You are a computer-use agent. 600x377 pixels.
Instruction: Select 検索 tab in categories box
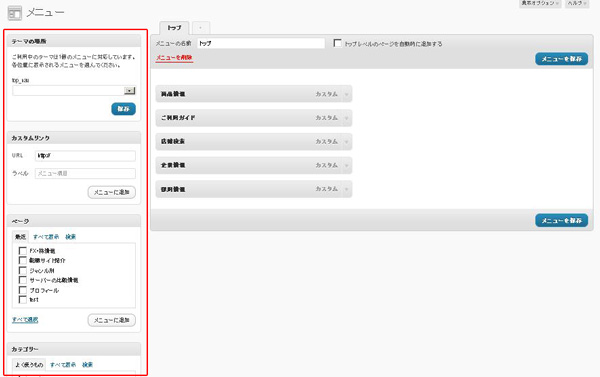click(x=87, y=365)
